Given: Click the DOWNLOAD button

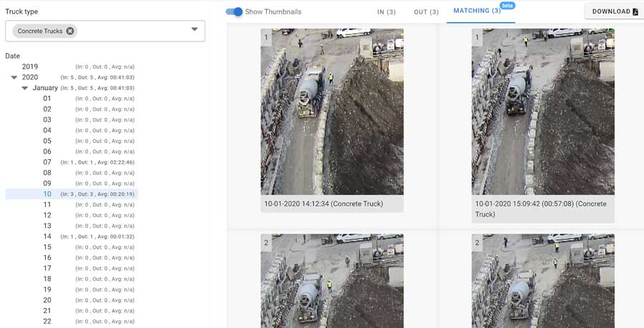Looking at the screenshot, I should tap(615, 11).
